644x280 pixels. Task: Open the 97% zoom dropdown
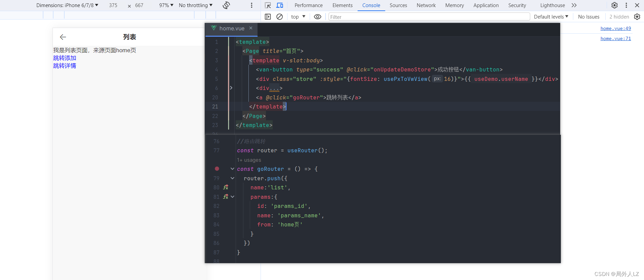click(x=166, y=5)
